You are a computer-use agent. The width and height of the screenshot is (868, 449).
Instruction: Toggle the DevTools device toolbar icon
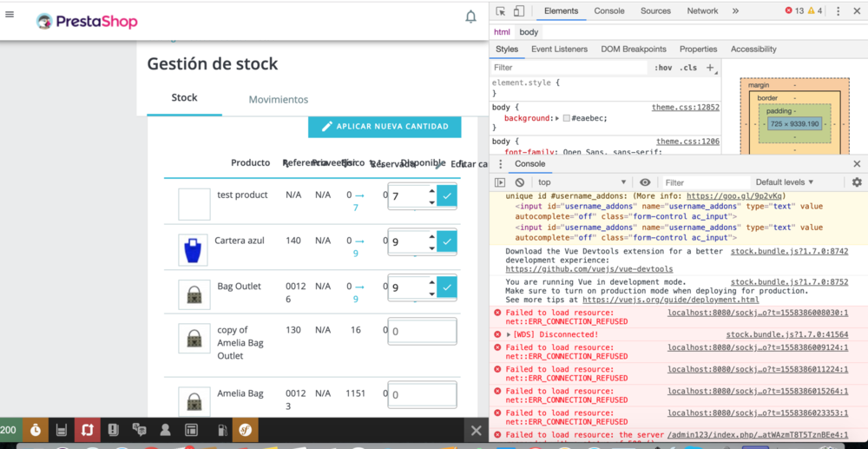pyautogui.click(x=519, y=11)
